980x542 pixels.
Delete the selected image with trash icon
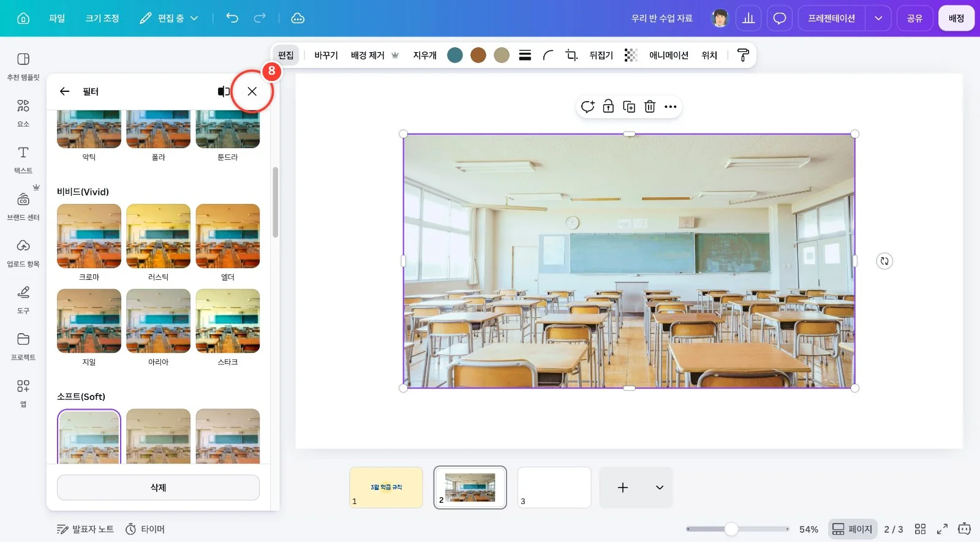click(x=650, y=107)
